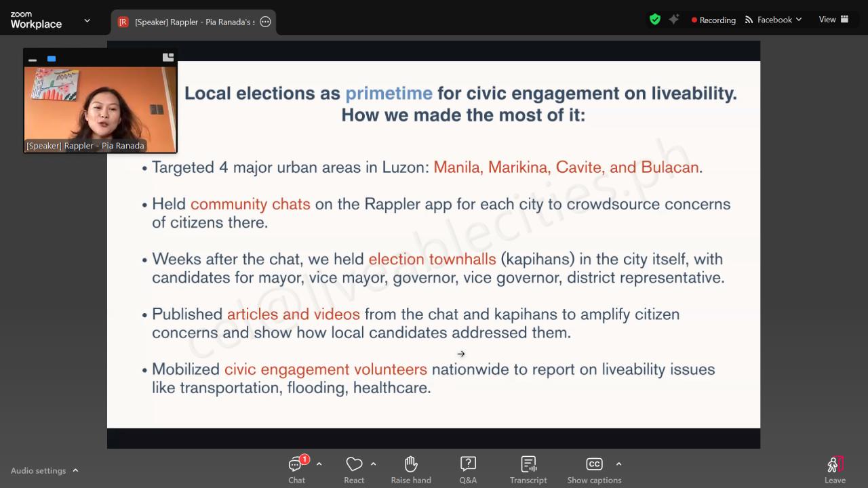Open the Zoom Workplace dropdown arrow
Screen dimensions: 868x488
[87, 20]
